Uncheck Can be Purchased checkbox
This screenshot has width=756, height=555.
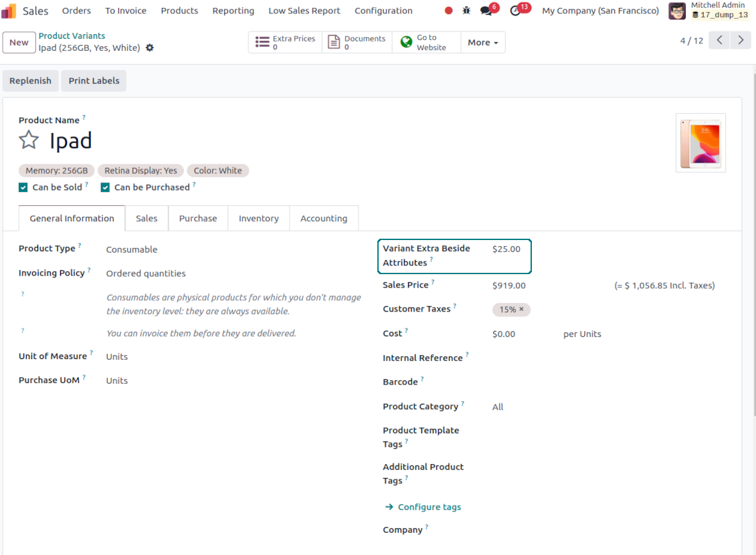tap(105, 187)
